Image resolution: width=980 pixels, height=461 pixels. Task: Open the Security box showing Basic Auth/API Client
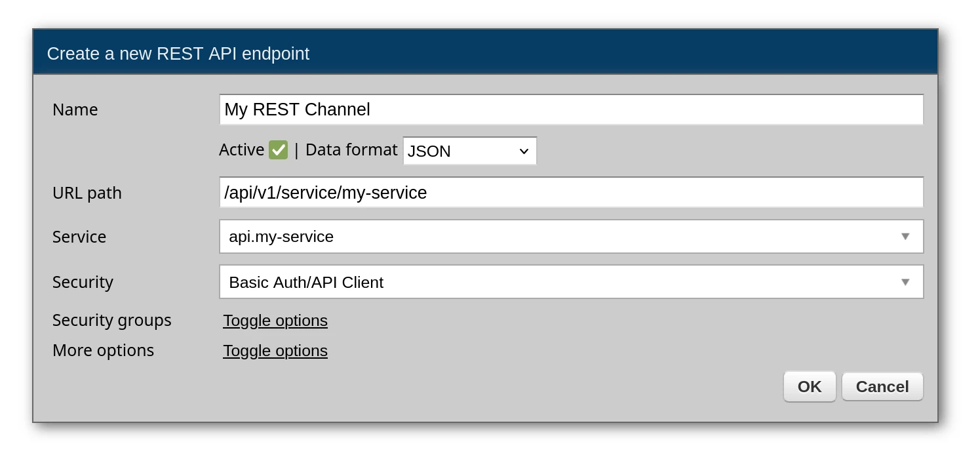point(557,282)
